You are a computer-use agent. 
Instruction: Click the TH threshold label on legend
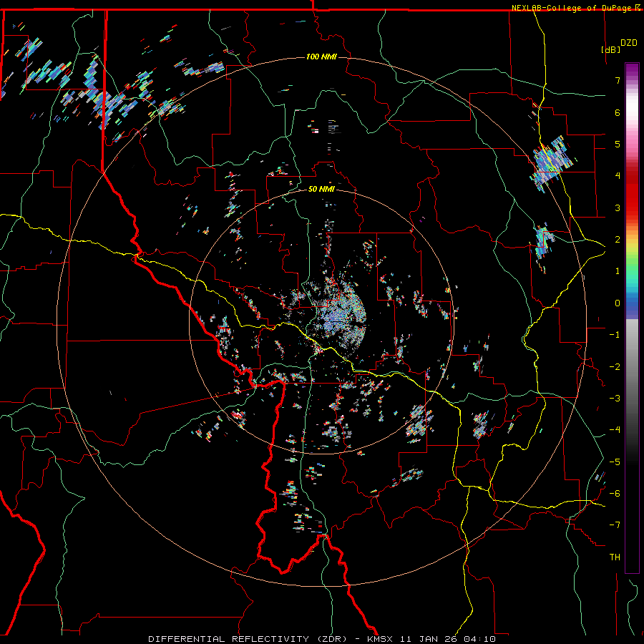click(615, 557)
